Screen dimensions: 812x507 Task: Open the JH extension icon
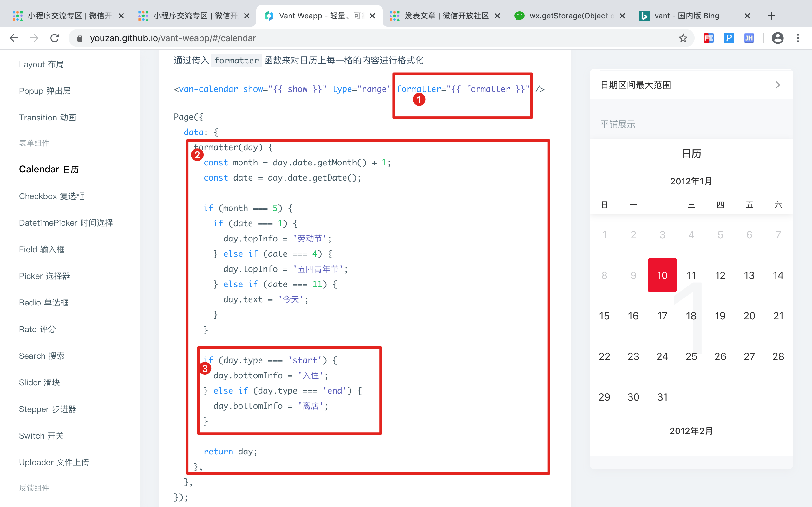tap(749, 38)
